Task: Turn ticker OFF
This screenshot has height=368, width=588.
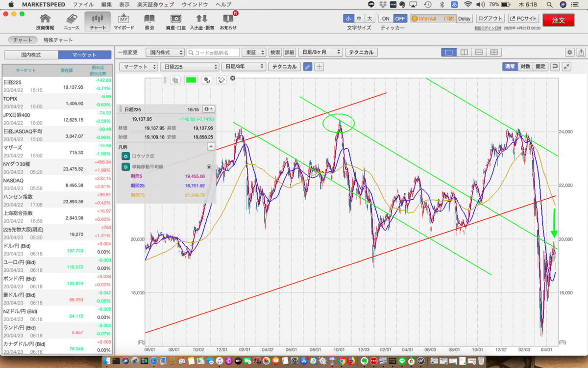Action: pos(400,19)
